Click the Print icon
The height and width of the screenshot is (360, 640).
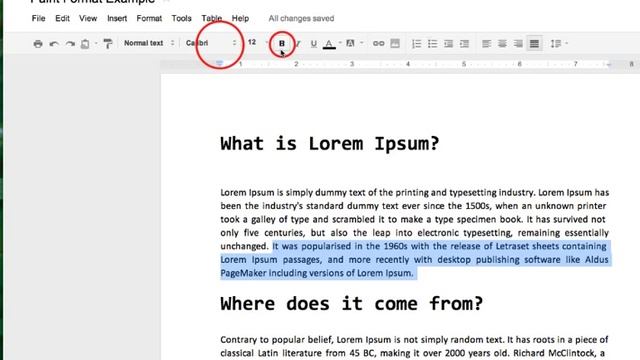click(38, 43)
